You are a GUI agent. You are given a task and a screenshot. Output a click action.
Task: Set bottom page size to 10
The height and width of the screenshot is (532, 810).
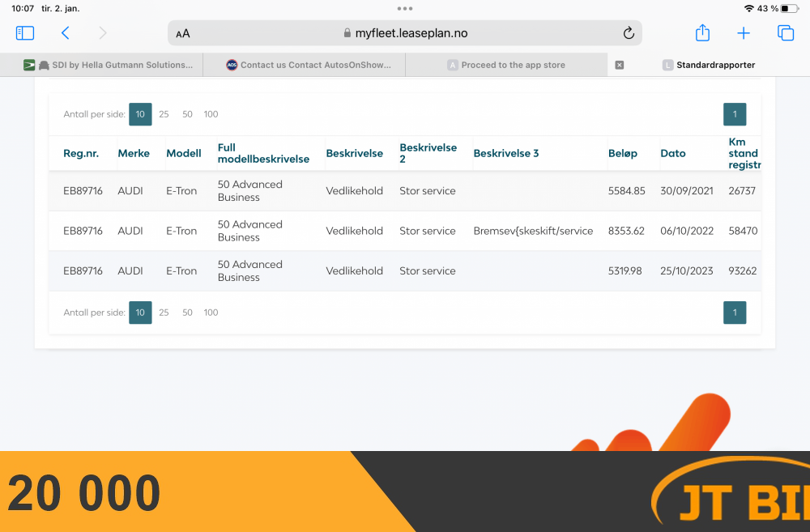pyautogui.click(x=140, y=313)
